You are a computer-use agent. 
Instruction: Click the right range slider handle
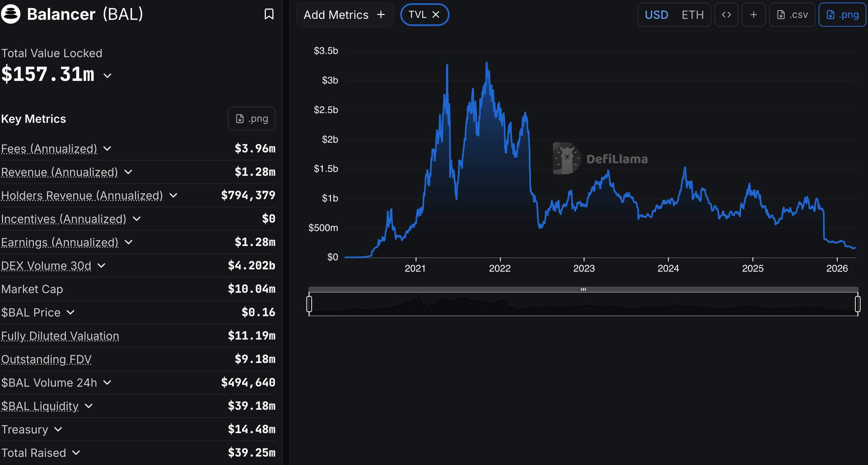coord(858,304)
